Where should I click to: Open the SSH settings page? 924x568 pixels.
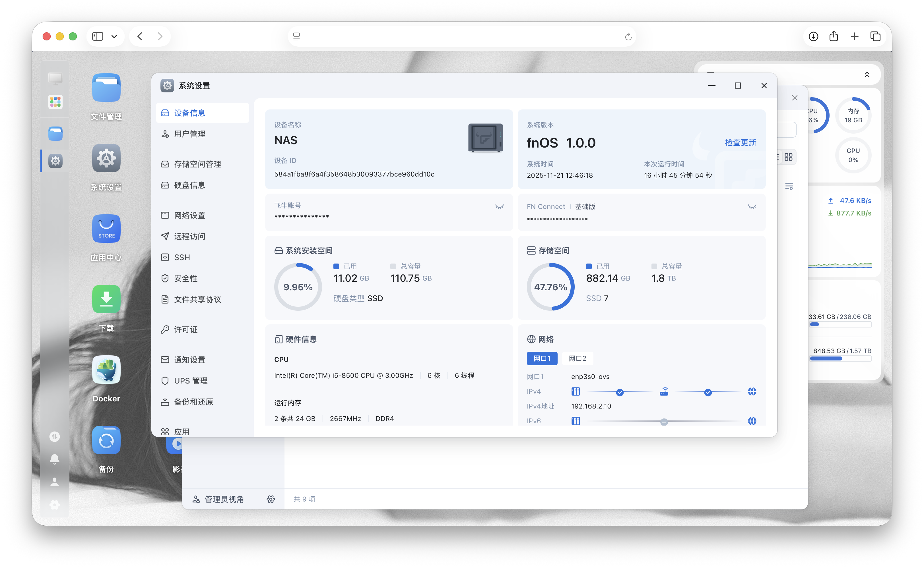pos(182,257)
